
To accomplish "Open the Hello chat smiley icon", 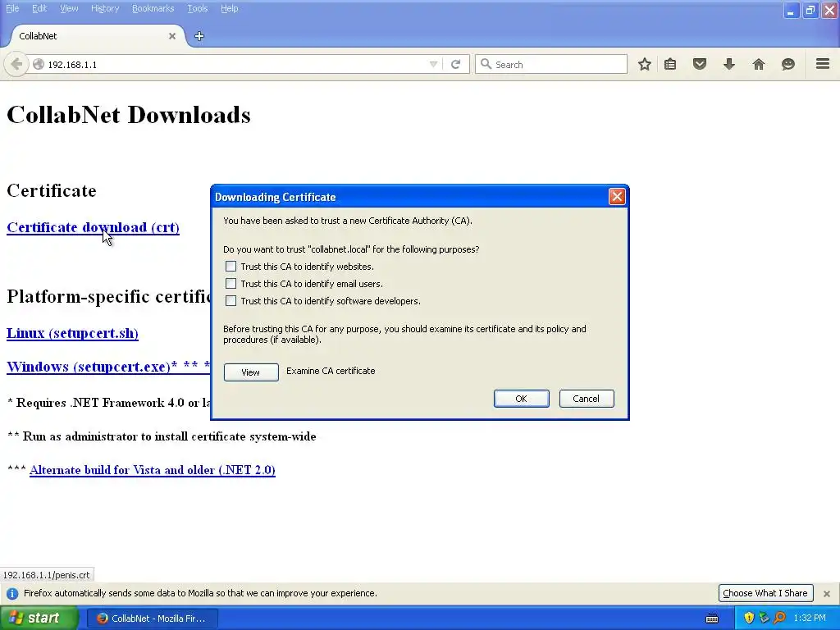I will pyautogui.click(x=788, y=64).
